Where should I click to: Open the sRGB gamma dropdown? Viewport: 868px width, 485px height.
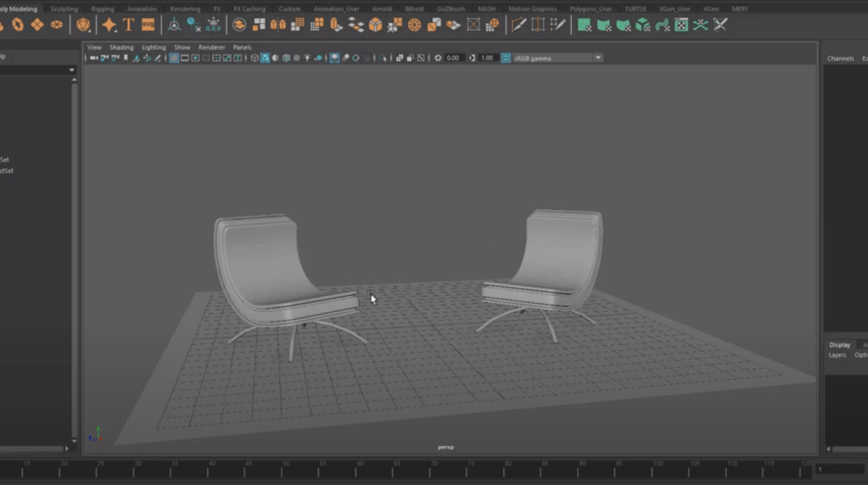597,58
